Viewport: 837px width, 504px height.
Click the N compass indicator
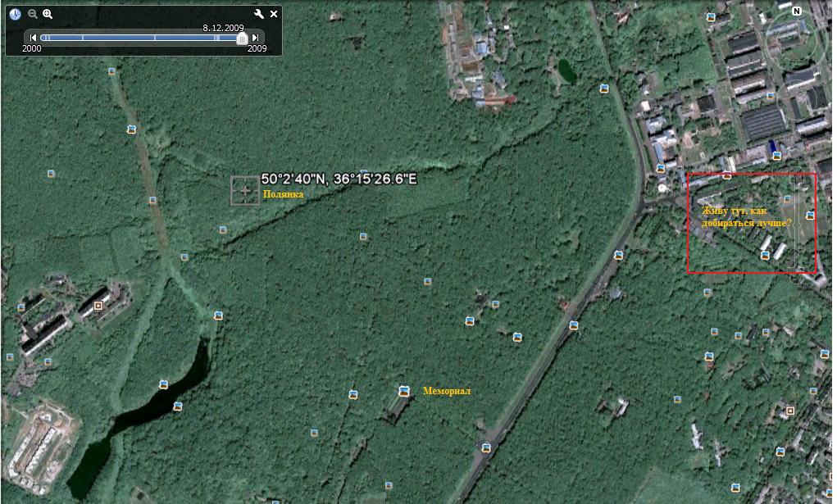pos(796,11)
